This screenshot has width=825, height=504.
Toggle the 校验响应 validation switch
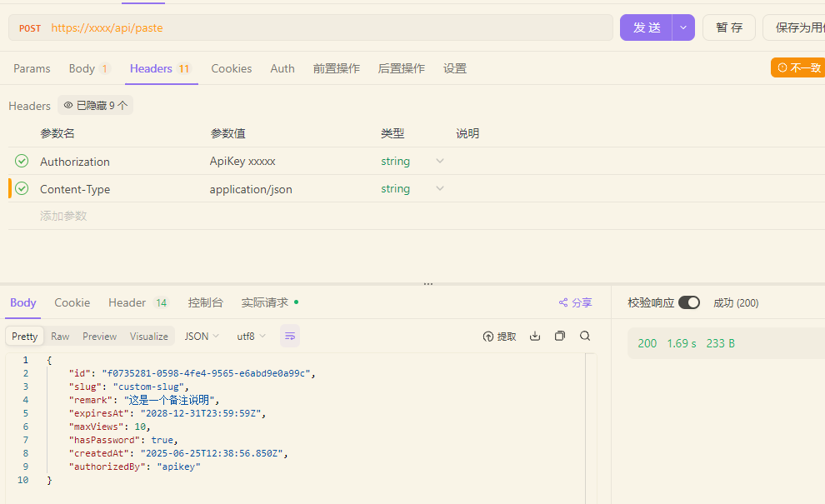point(689,302)
